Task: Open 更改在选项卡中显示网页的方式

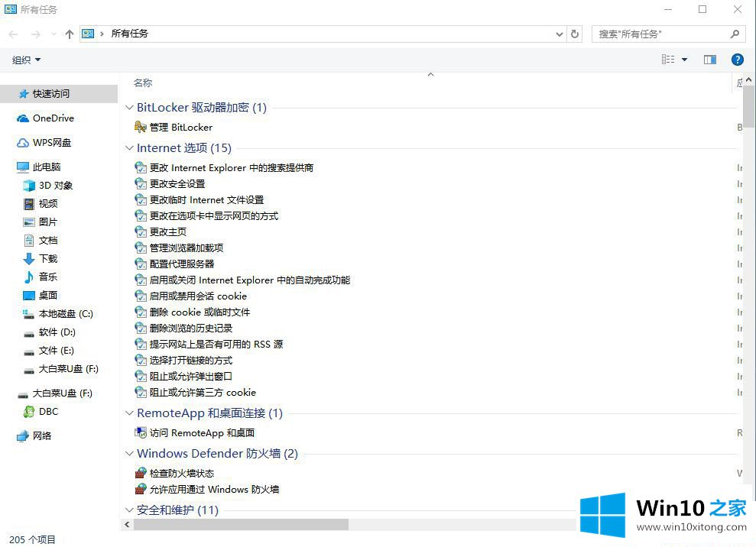Action: pyautogui.click(x=213, y=216)
